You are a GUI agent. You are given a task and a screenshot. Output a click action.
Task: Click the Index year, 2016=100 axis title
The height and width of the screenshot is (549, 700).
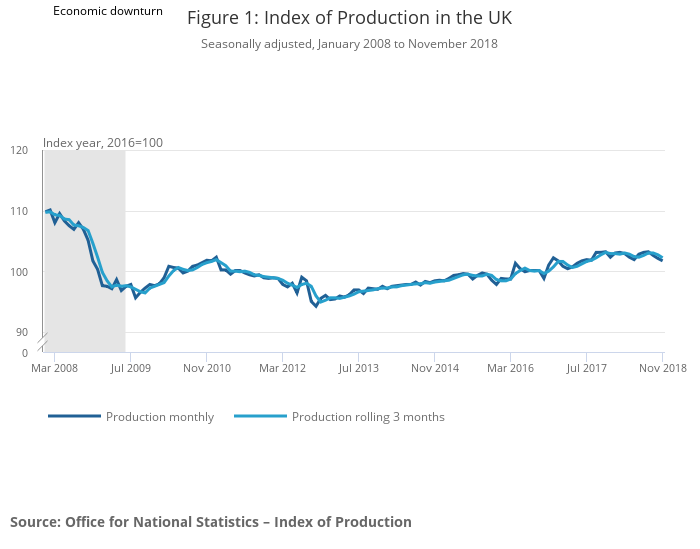(x=103, y=143)
